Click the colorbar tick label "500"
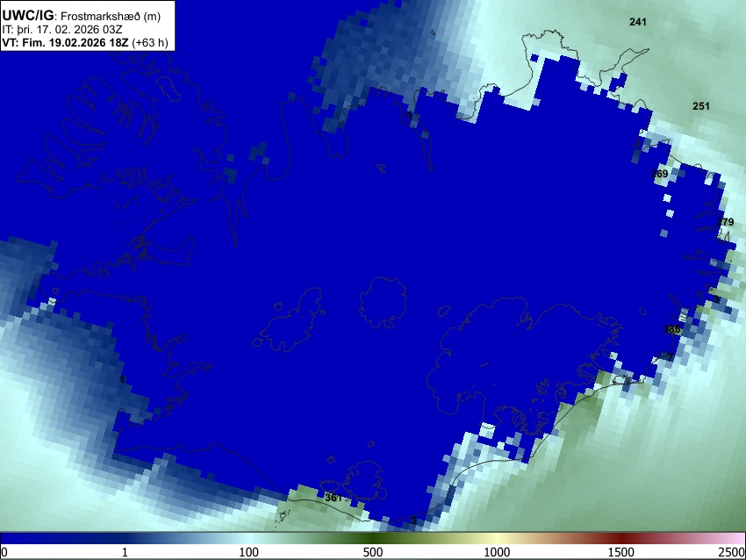The width and height of the screenshot is (746, 560). coord(372,552)
